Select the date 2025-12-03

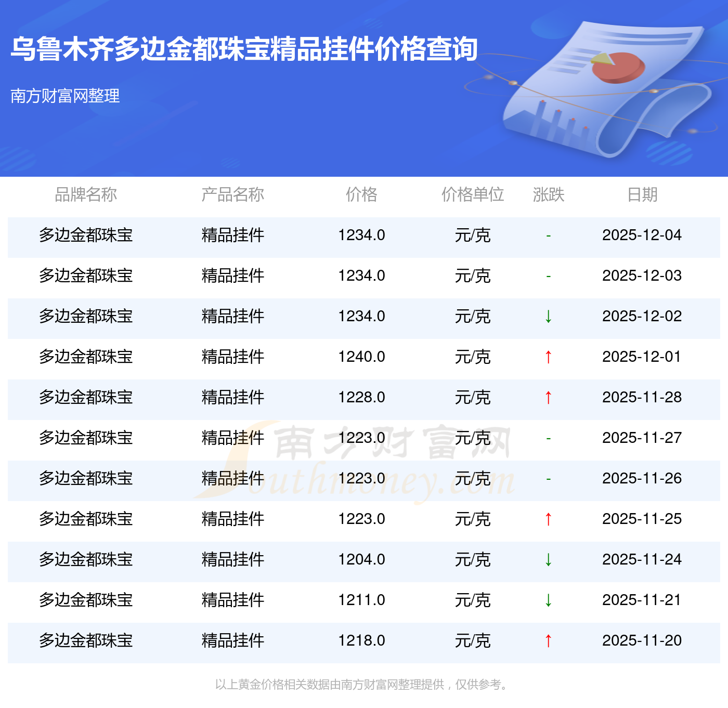642,276
